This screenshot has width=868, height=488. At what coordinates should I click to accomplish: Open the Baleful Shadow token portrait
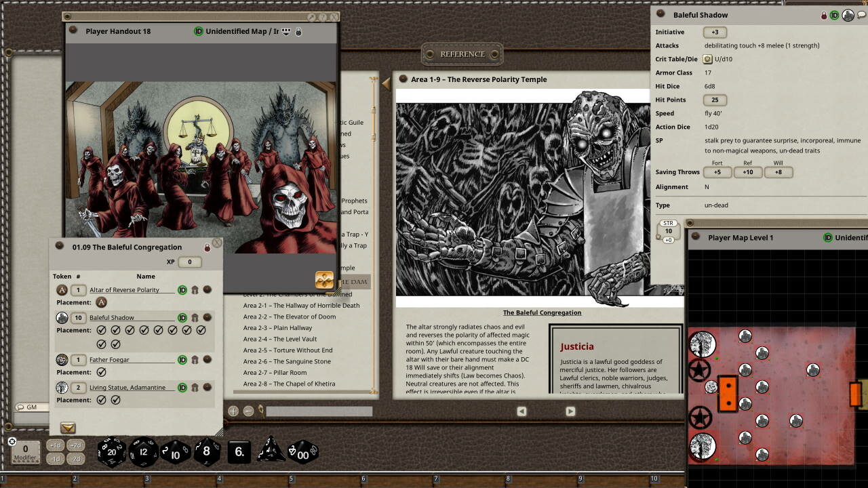pos(848,15)
